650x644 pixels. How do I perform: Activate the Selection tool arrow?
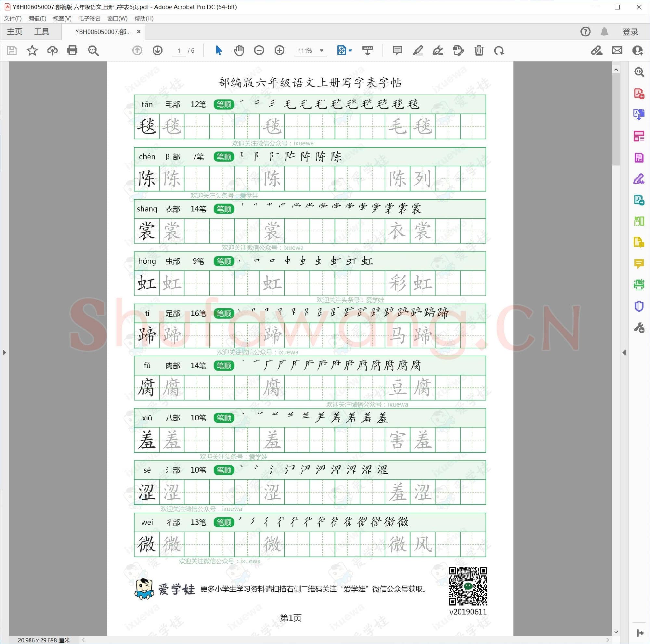(219, 50)
